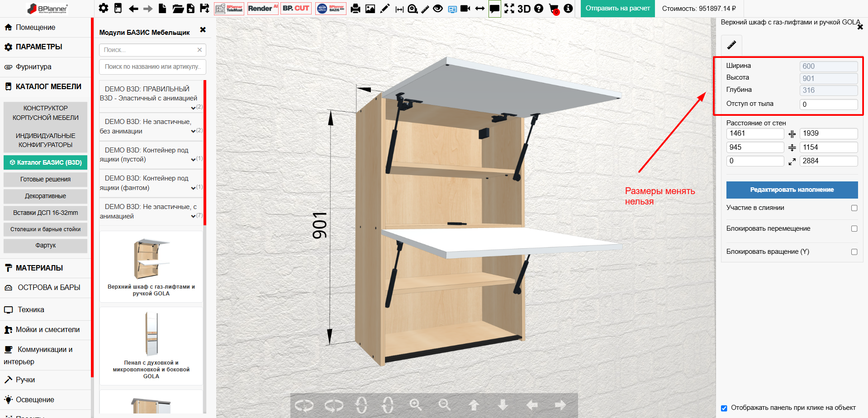
Task: Create a new project file icon
Action: (162, 8)
